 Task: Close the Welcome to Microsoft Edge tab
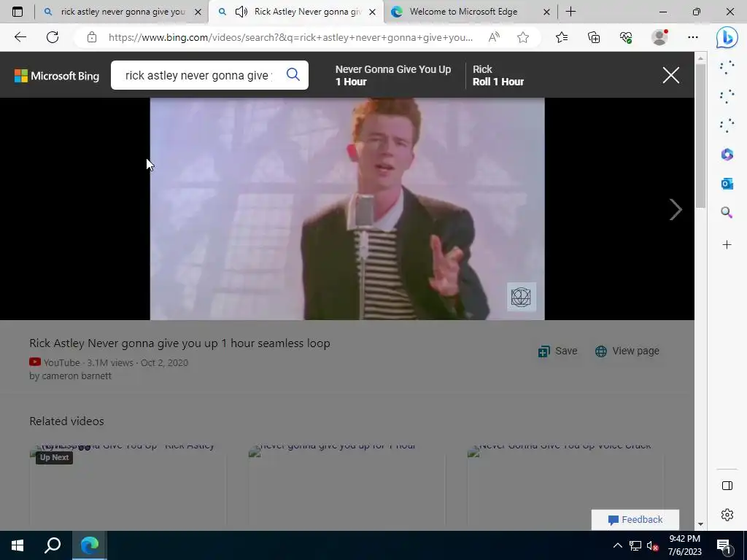point(547,12)
